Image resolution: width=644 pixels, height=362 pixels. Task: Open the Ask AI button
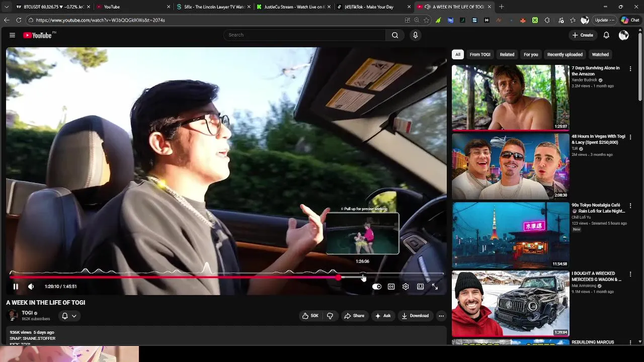383,316
